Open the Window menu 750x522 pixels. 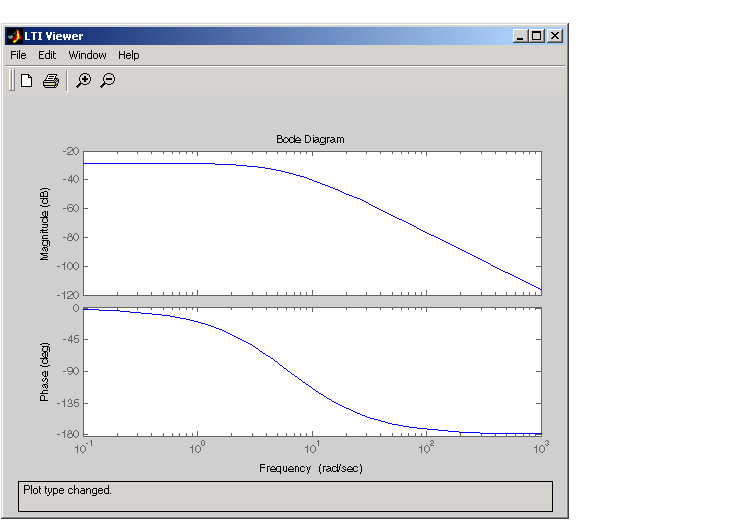(x=87, y=55)
